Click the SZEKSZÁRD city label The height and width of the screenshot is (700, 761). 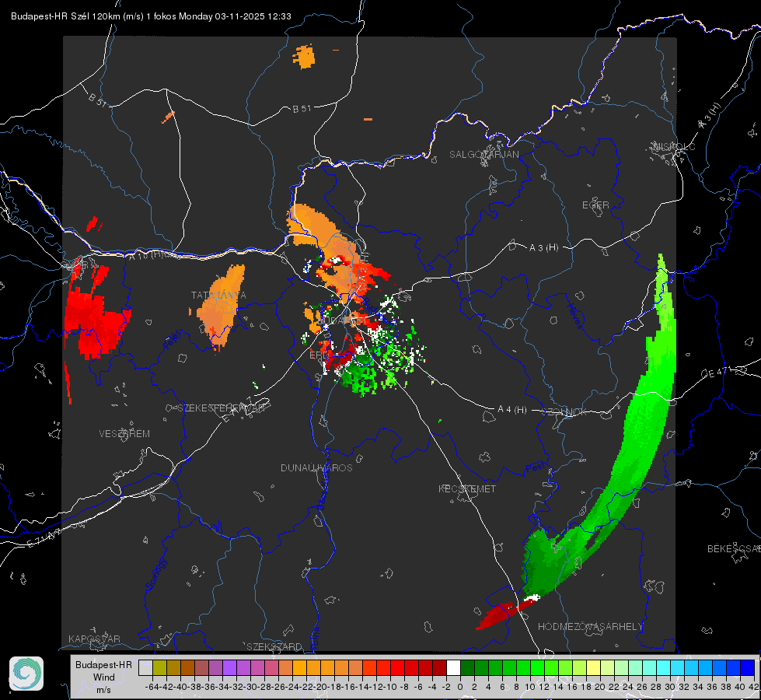pos(274,646)
